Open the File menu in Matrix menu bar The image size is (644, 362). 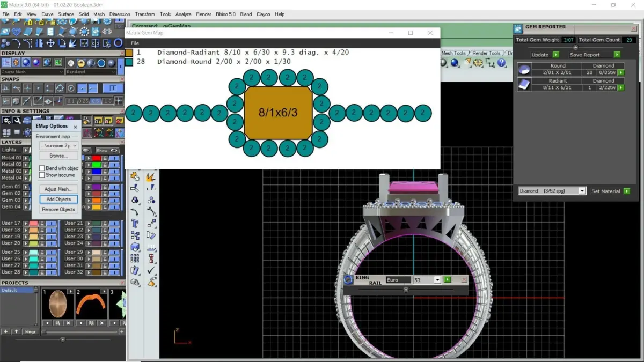pos(6,14)
